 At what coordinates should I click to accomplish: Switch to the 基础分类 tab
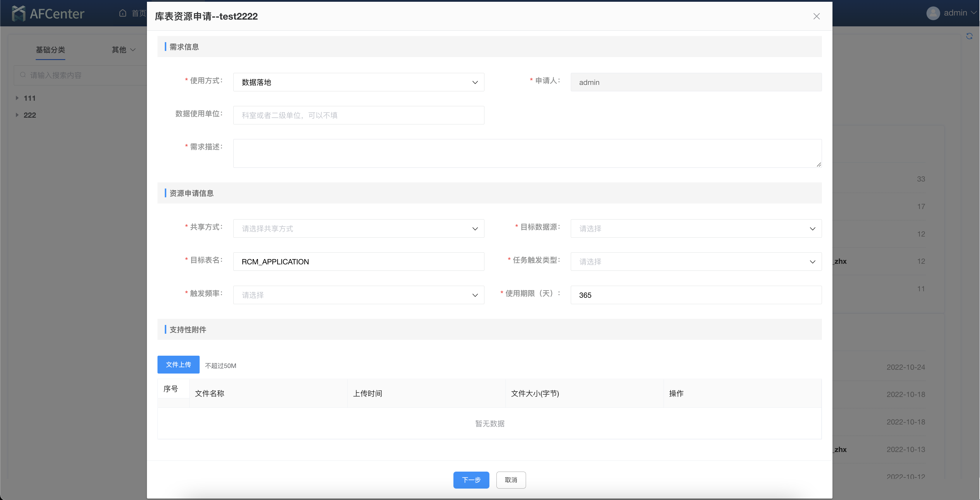(50, 49)
